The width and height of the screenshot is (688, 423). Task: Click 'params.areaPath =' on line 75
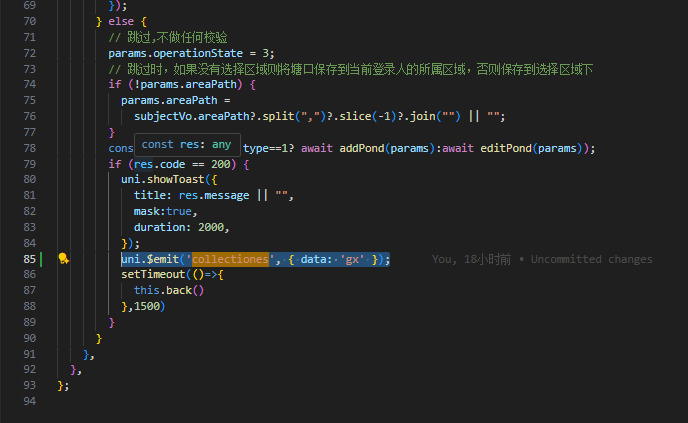[176, 101]
